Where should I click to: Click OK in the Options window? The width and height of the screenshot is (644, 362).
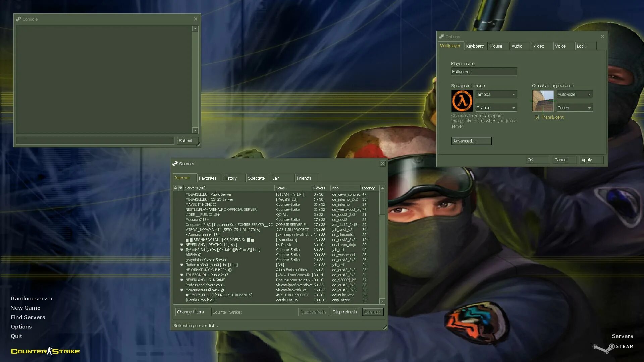click(x=538, y=160)
